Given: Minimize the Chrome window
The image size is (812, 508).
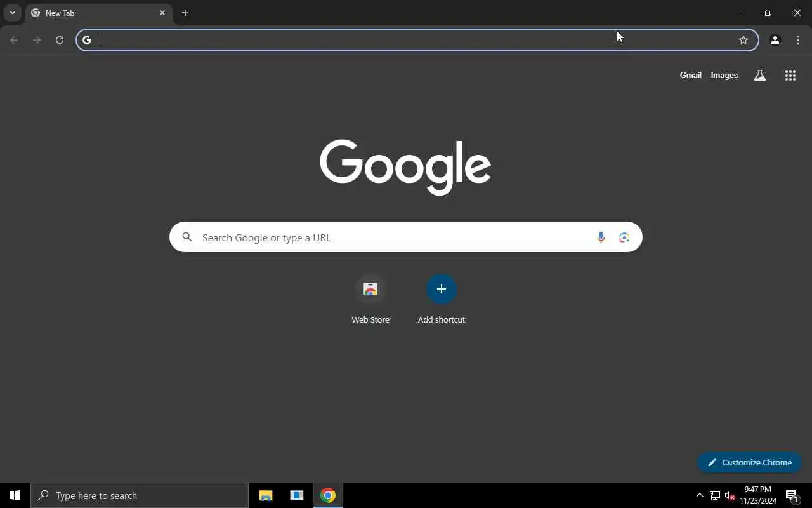Looking at the screenshot, I should pos(739,13).
